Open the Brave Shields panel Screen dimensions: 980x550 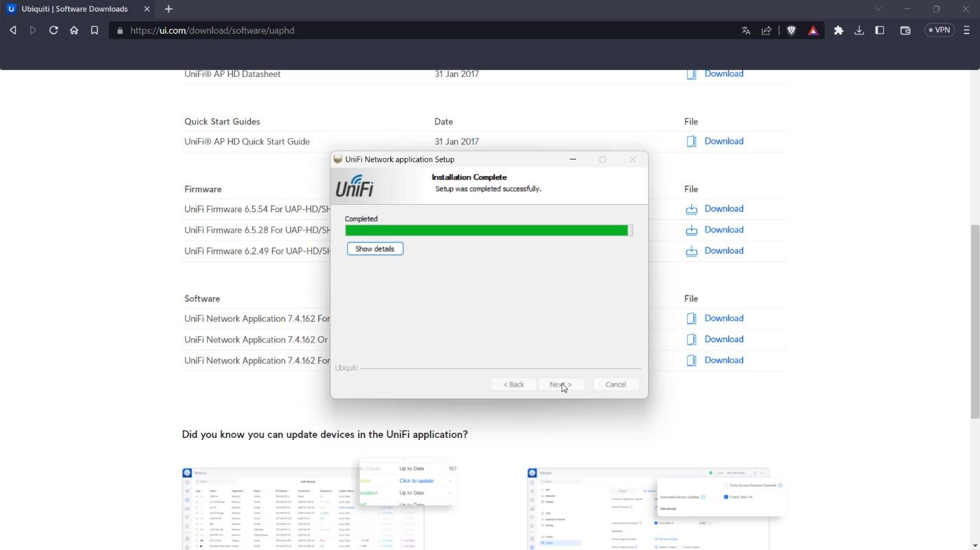pyautogui.click(x=791, y=30)
